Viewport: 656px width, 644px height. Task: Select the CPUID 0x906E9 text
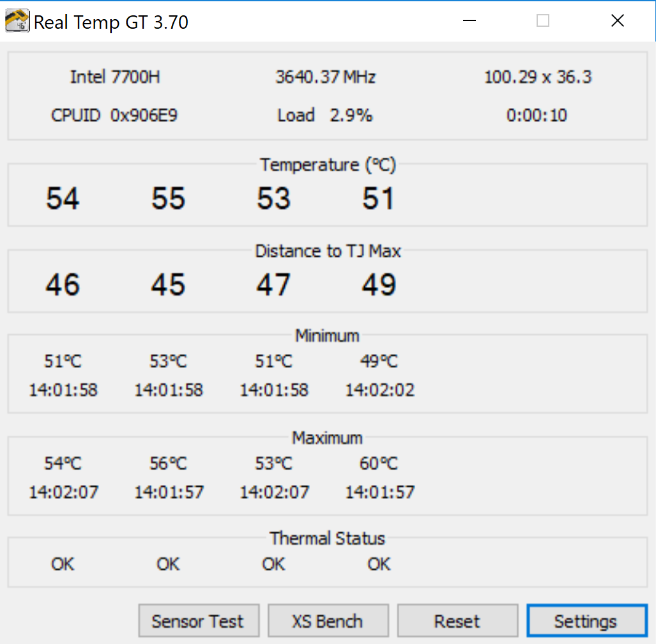(x=114, y=116)
